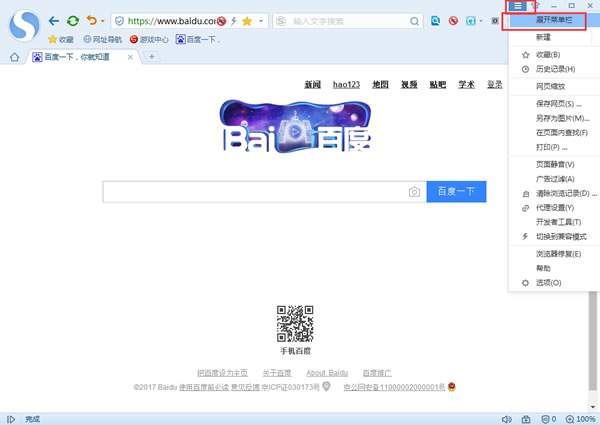Click red blocked icon in address bar

click(221, 21)
